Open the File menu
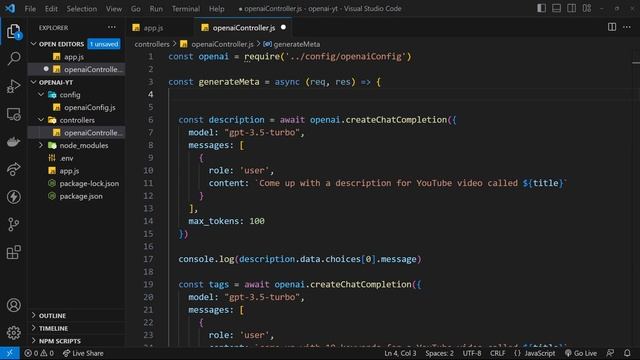The height and width of the screenshot is (360, 640). (x=30, y=9)
